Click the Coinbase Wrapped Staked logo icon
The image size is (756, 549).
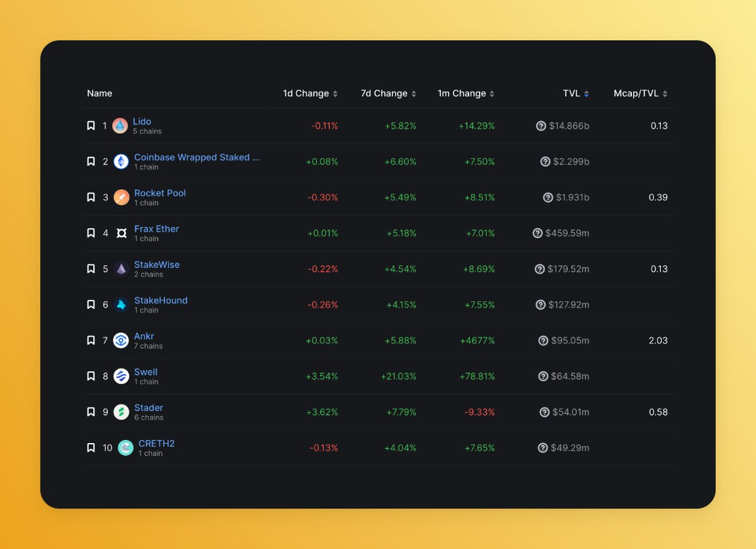(x=121, y=162)
